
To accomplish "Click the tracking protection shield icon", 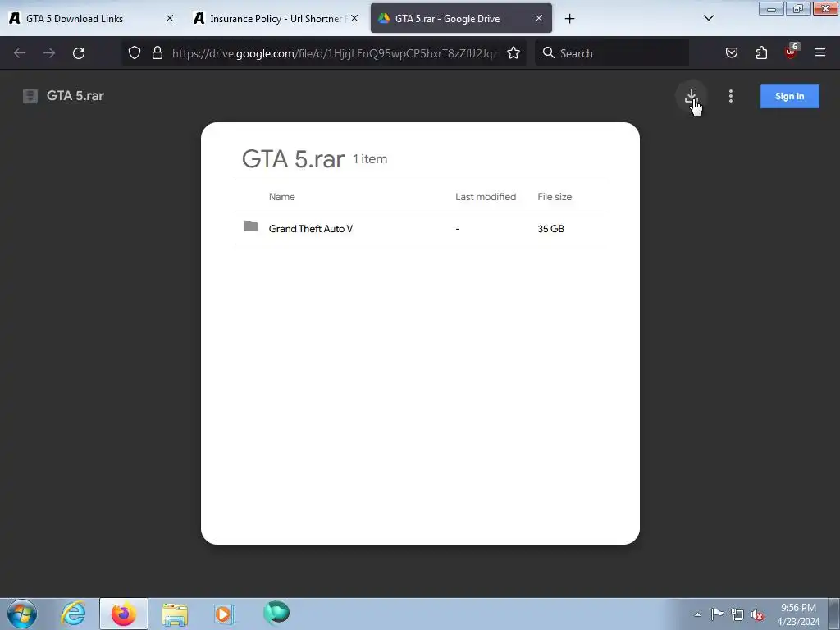I will point(135,53).
